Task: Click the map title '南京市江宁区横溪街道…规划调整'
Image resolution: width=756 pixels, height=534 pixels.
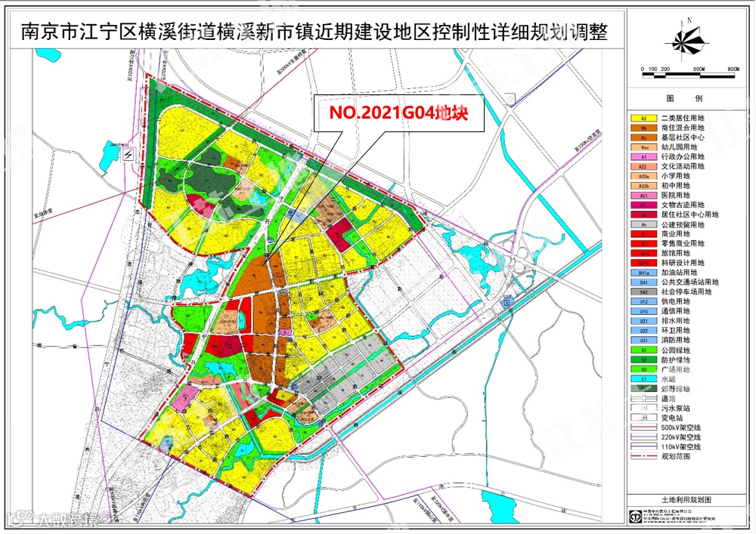Action: tap(314, 32)
